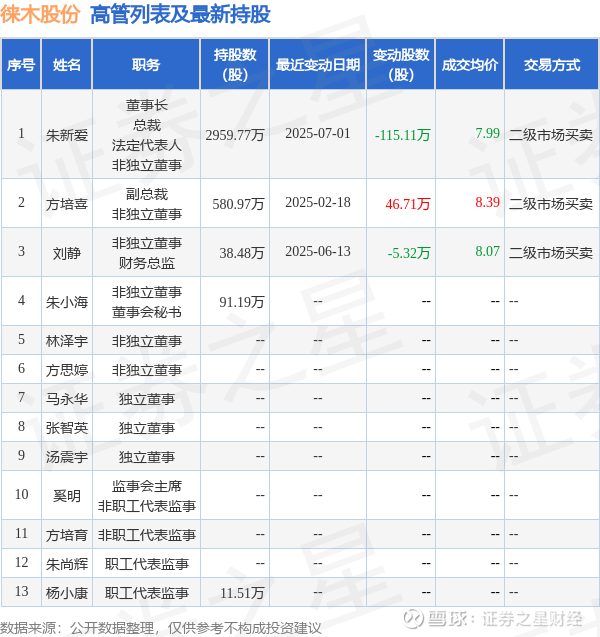Click the 职务 column header
This screenshot has width=600, height=637.
pyautogui.click(x=146, y=65)
